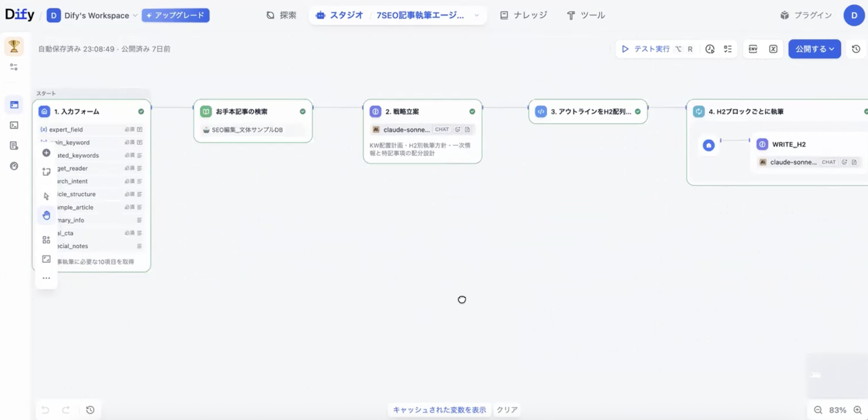Click the add note icon
Viewport: 868px width, 420px height.
pyautogui.click(x=46, y=172)
